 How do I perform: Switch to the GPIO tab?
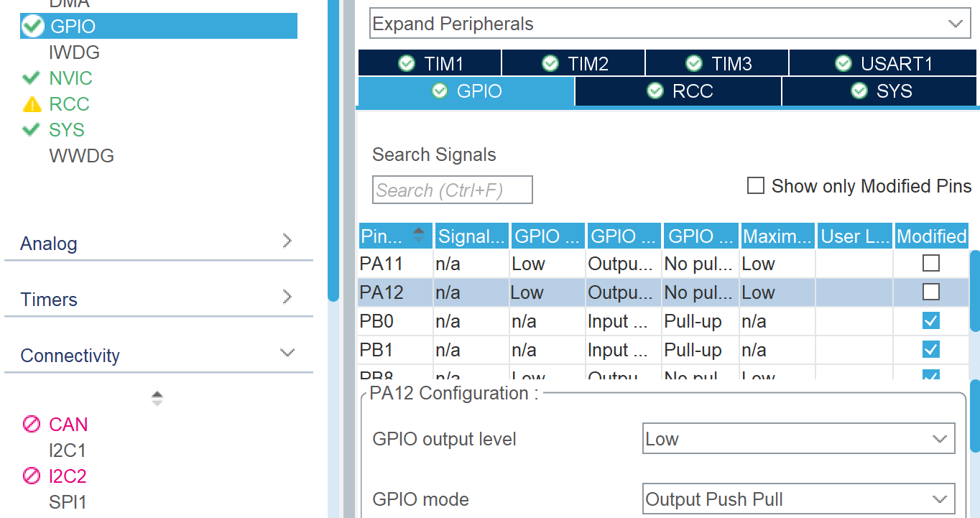tap(466, 91)
